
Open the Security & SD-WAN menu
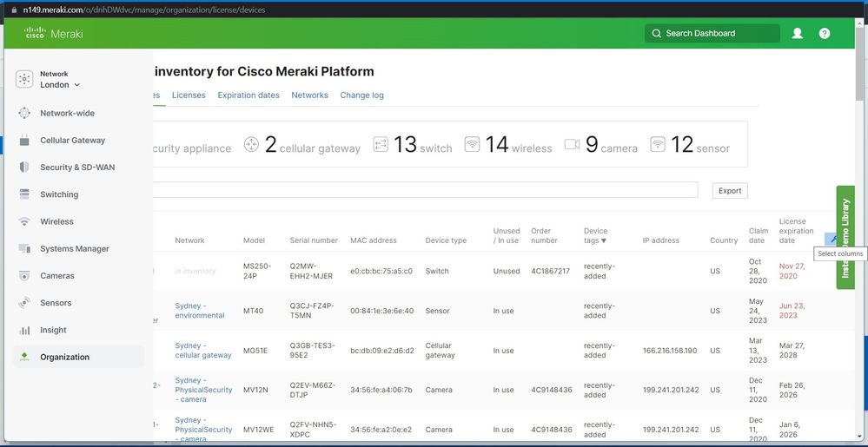click(78, 167)
